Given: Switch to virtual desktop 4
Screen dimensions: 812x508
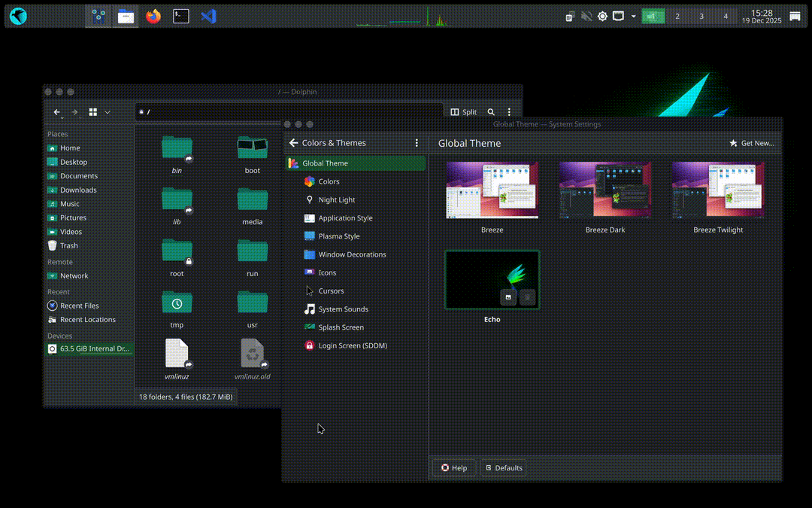Looking at the screenshot, I should [x=724, y=15].
